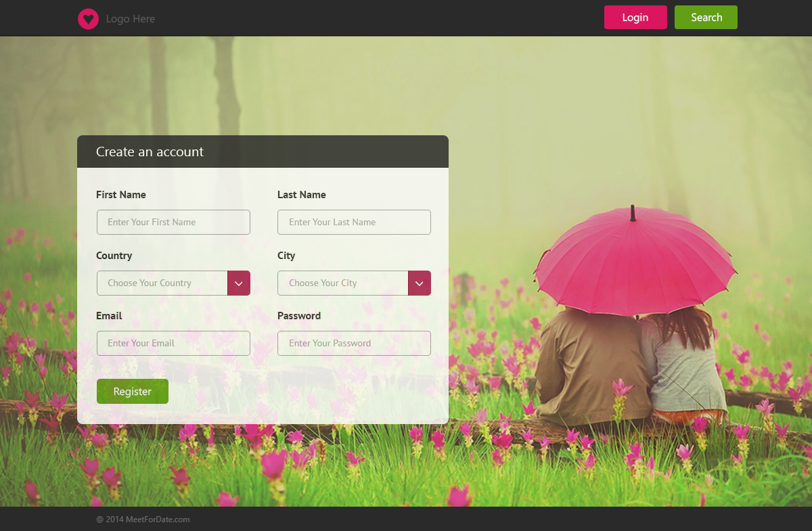This screenshot has height=531, width=812.
Task: Open the Choose Your Country combo box
Action: 173,283
